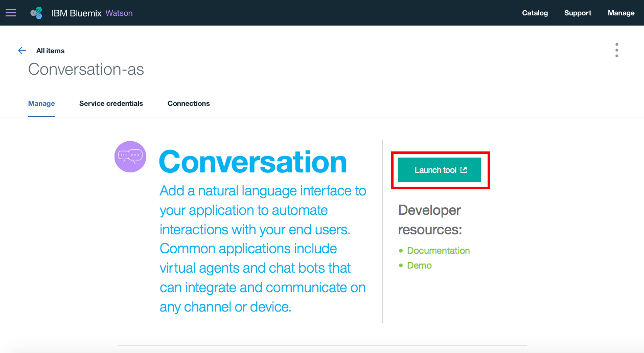Open the Manage menu in top bar

tap(621, 13)
